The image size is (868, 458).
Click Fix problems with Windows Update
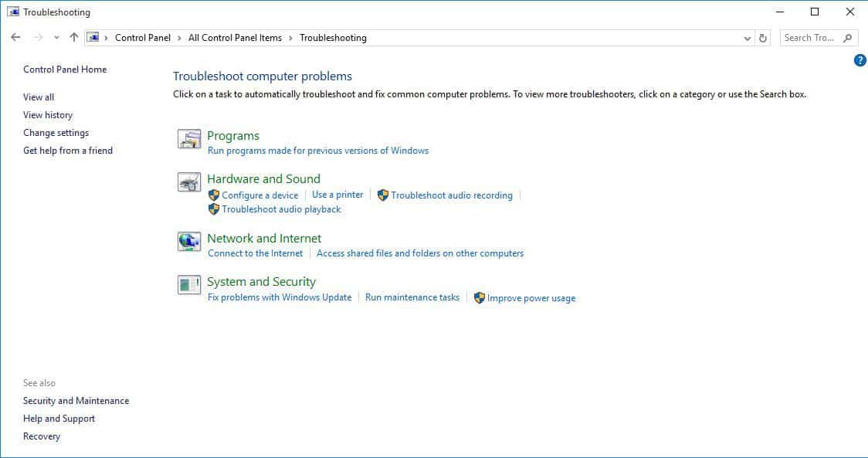280,297
